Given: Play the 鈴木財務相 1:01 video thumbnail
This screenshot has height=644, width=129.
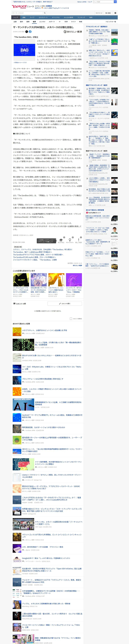Looking at the screenshot, I should tap(114, 191).
